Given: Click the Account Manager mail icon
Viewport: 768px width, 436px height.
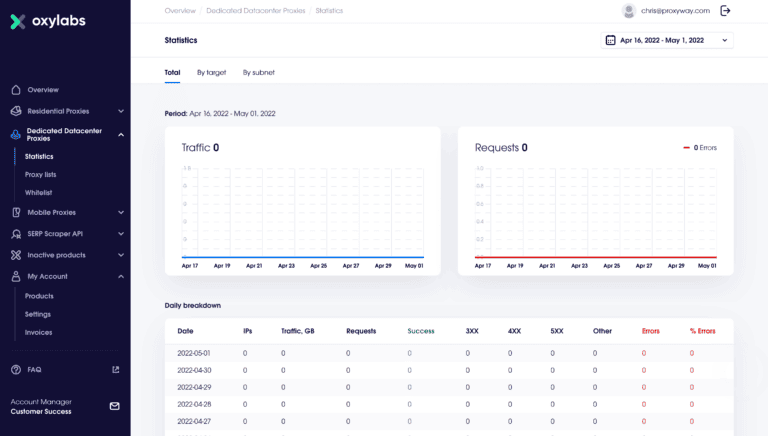Looking at the screenshot, I should pos(114,406).
